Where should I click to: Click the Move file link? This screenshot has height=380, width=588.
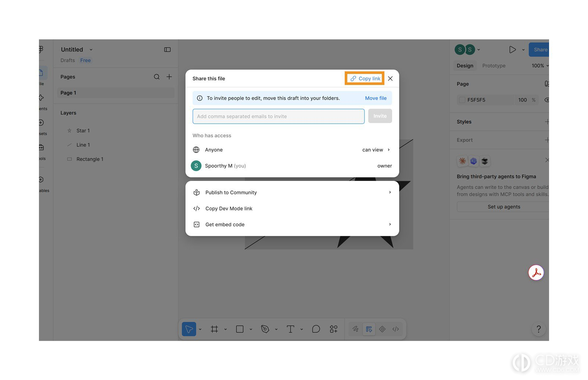(376, 98)
